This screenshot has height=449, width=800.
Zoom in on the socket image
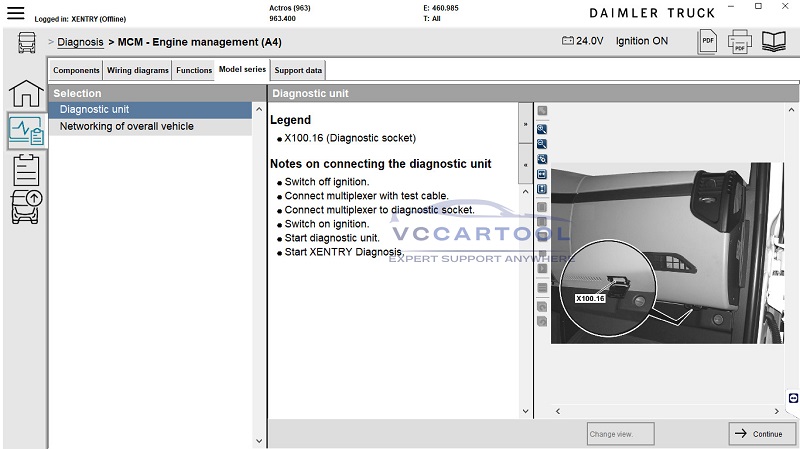coord(542,129)
